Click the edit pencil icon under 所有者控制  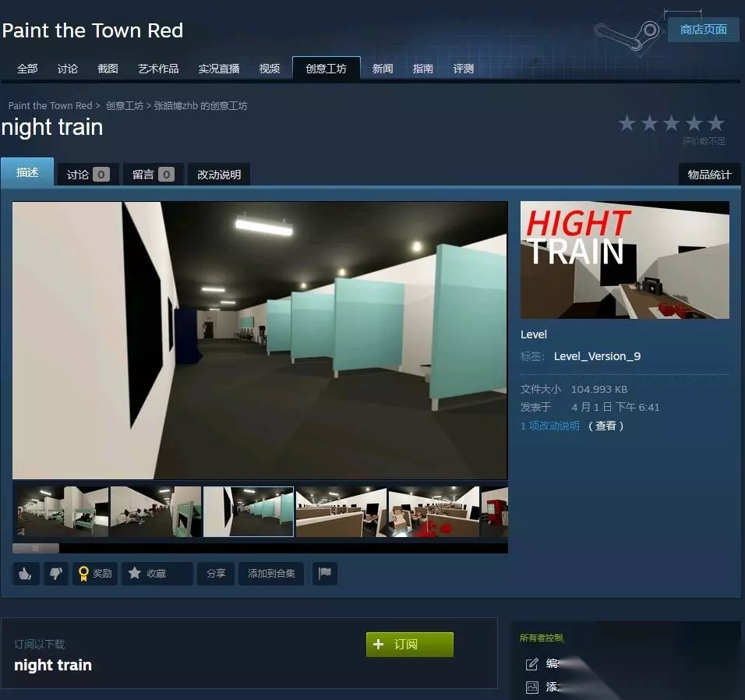pos(531,664)
